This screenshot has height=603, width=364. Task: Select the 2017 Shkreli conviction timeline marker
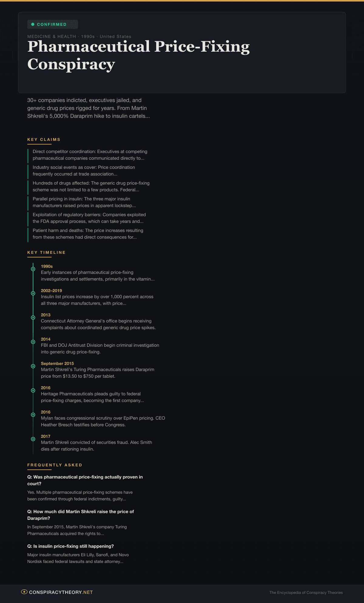33,439
